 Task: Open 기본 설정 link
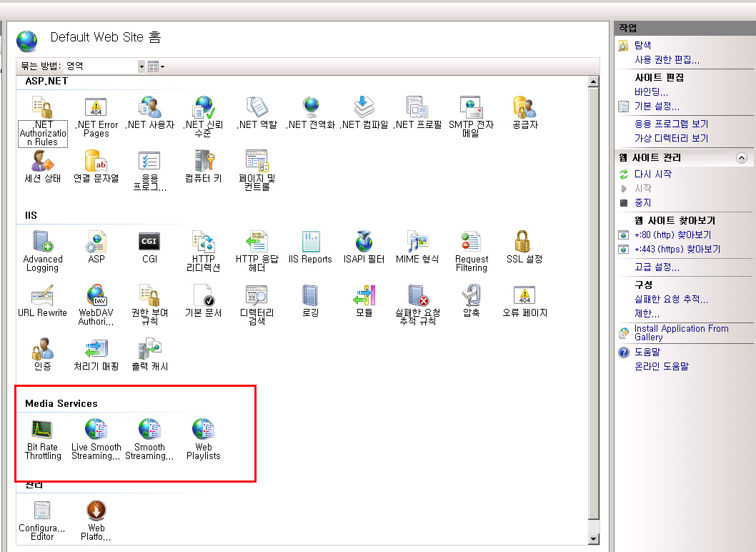click(657, 106)
